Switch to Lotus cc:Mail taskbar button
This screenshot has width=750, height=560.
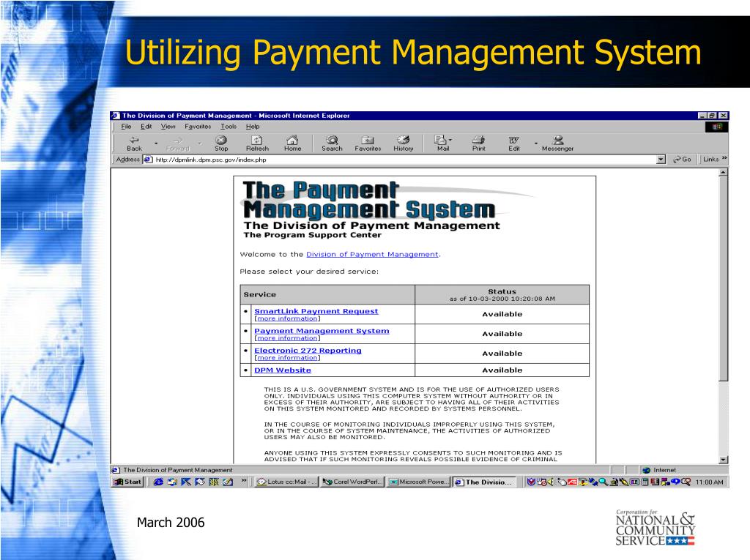(286, 482)
